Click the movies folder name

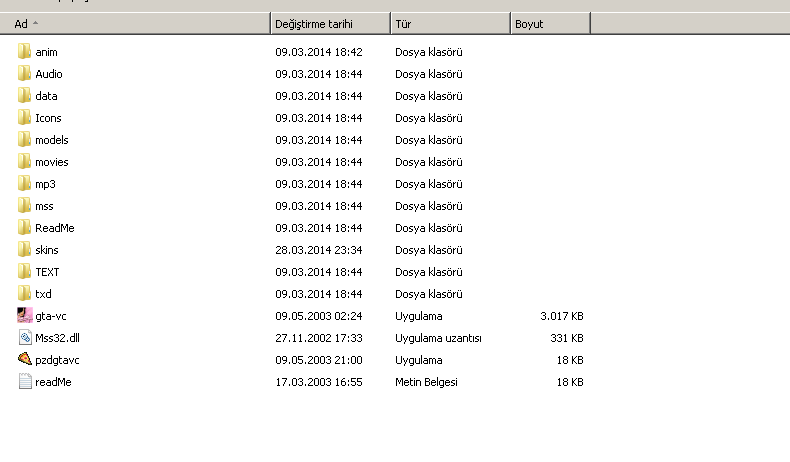click(52, 162)
